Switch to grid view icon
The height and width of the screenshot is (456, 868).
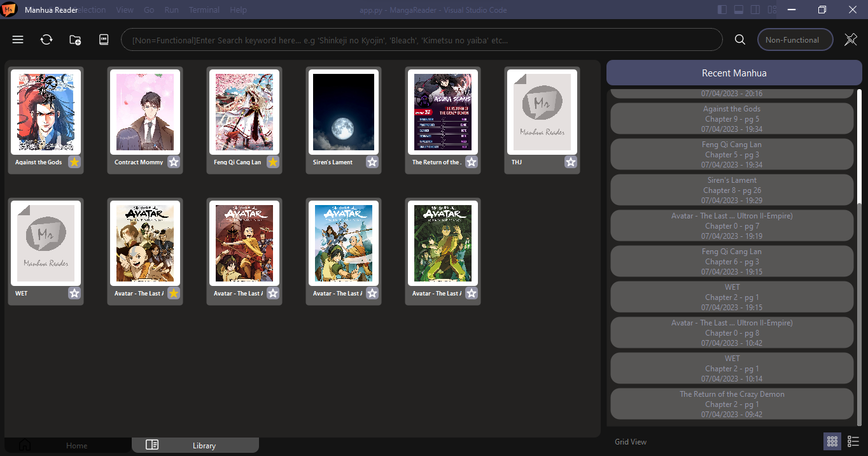tap(832, 441)
